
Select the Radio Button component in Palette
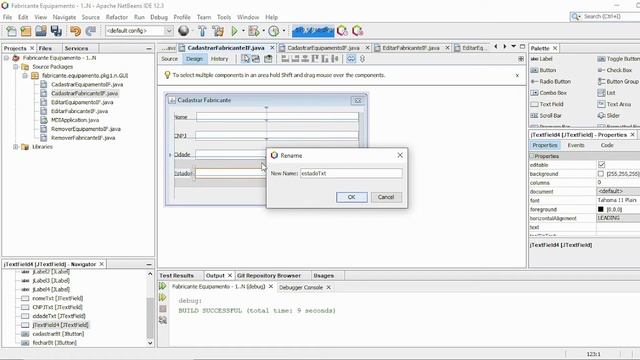551,82
